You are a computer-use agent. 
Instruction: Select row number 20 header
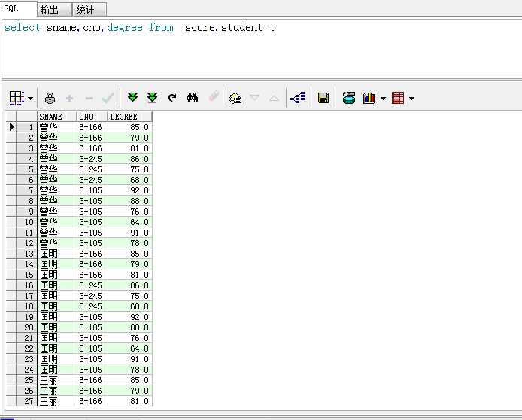pos(26,327)
